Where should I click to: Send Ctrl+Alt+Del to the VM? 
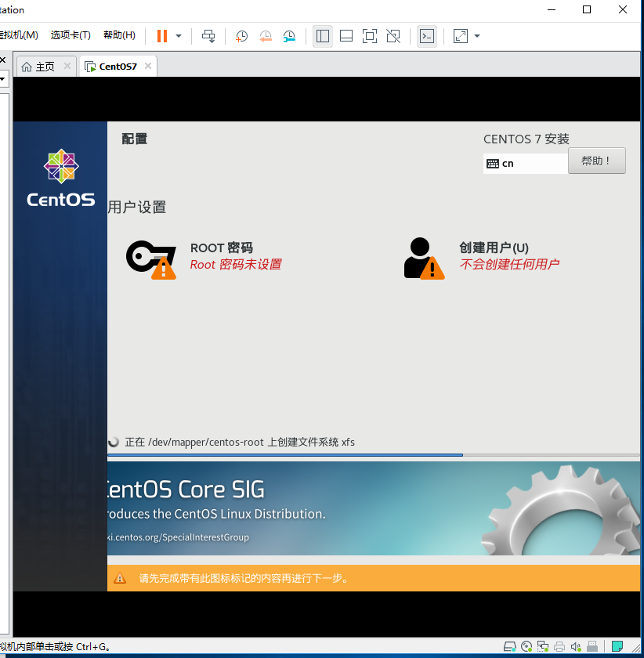(x=208, y=36)
